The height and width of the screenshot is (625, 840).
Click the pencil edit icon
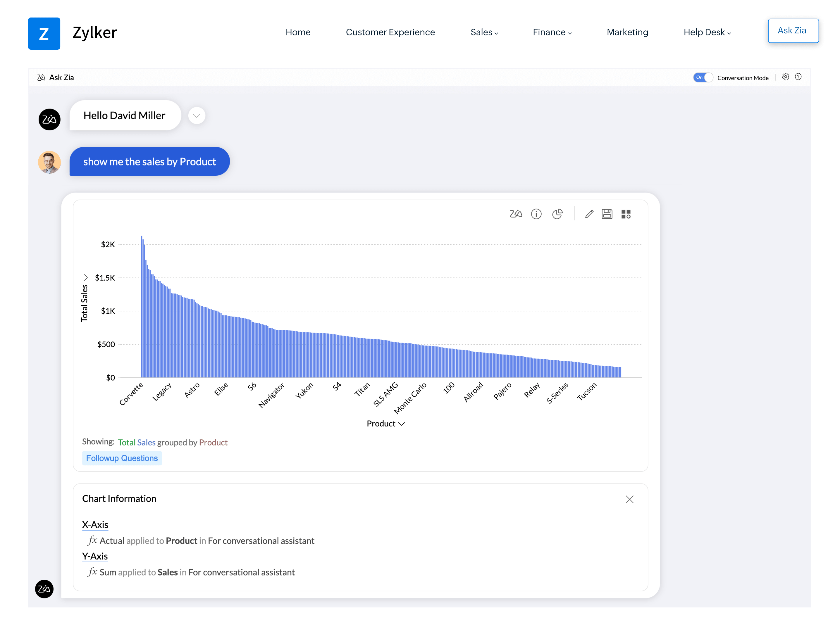pos(589,214)
